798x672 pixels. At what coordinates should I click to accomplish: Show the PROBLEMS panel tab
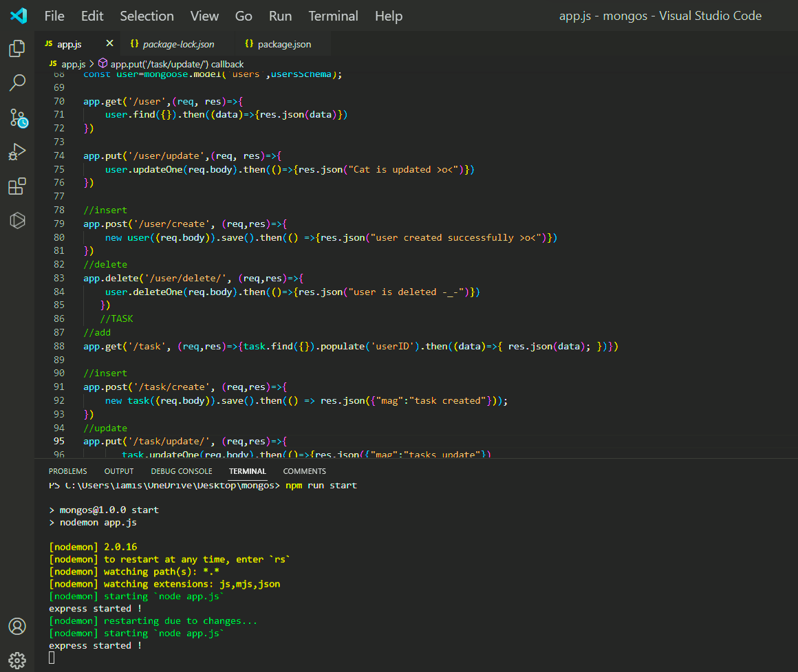(67, 471)
